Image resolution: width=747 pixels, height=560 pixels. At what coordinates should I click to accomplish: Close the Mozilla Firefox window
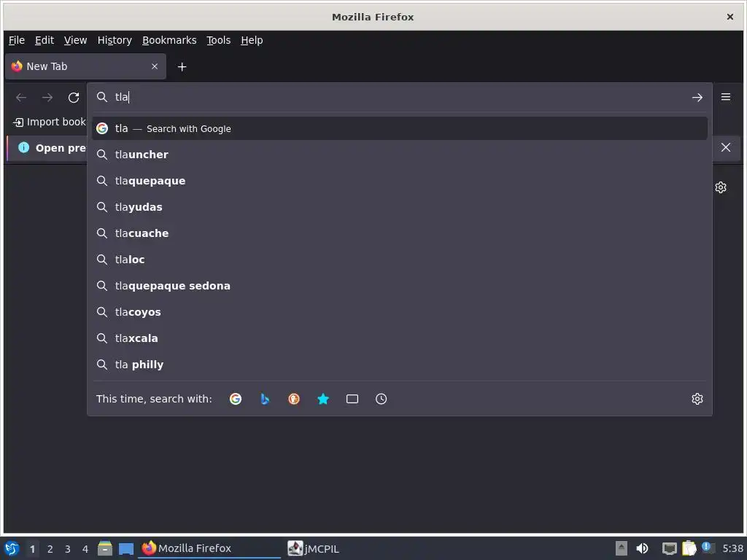point(729,17)
